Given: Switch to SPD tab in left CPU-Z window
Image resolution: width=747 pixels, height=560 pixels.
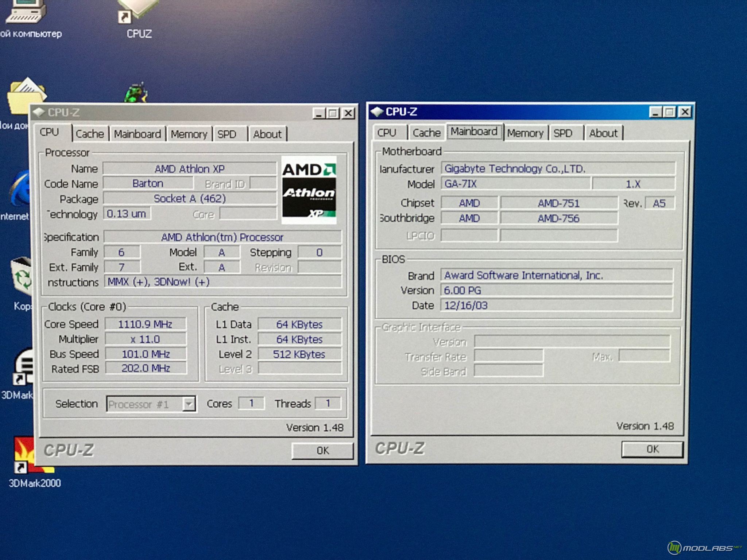Looking at the screenshot, I should [227, 134].
